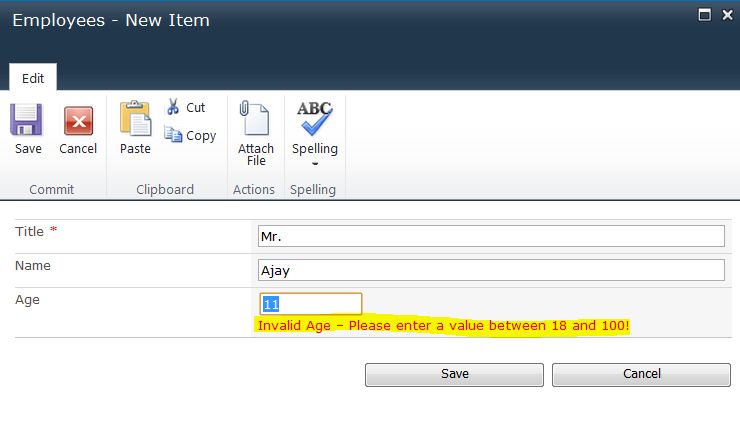Click the Save floppy disk ribbon icon

[28, 122]
